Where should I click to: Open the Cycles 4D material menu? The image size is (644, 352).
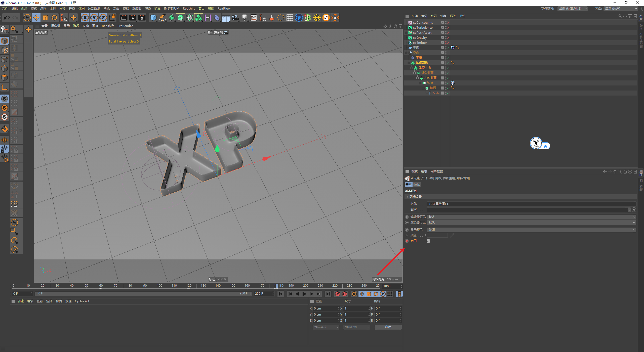tap(82, 301)
